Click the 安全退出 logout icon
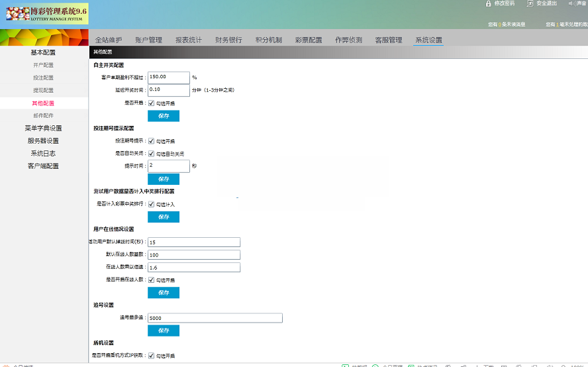This screenshot has width=588, height=367. point(530,4)
